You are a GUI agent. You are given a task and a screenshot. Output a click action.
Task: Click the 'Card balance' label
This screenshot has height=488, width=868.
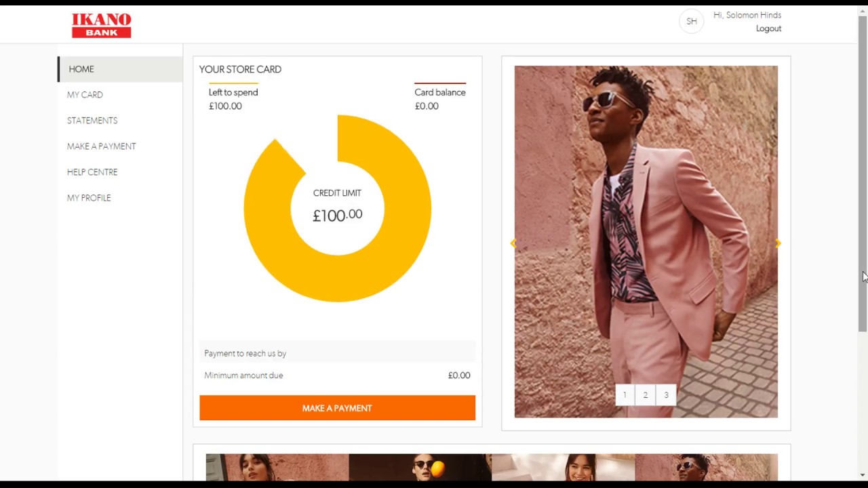[x=440, y=92]
